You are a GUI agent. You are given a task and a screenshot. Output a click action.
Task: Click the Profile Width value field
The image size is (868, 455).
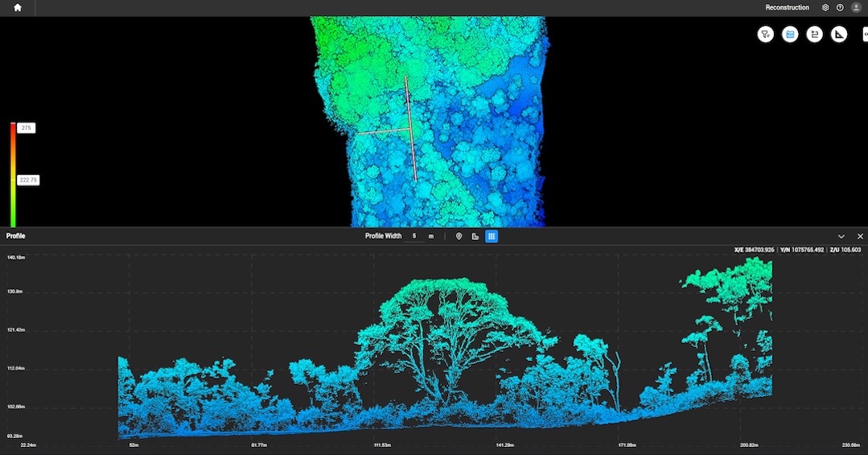click(x=416, y=236)
